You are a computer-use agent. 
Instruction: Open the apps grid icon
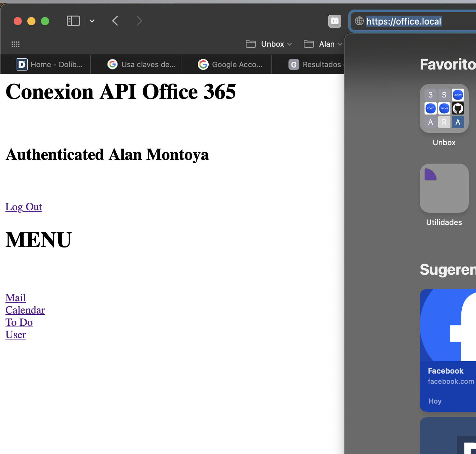click(16, 44)
